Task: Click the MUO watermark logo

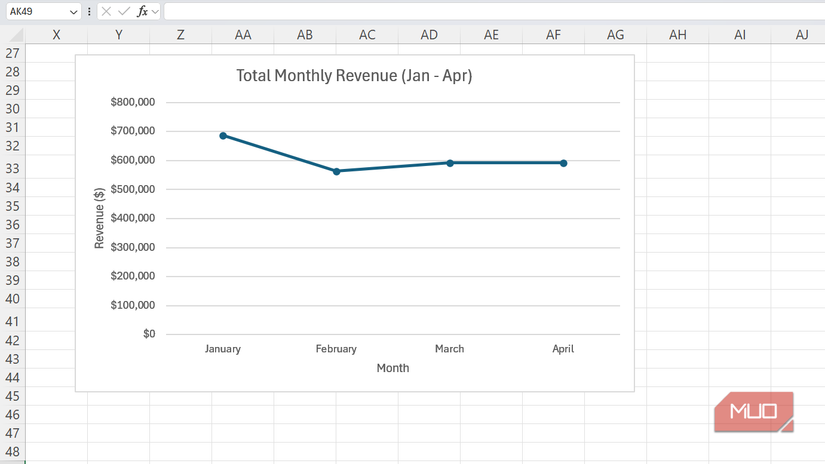Action: coord(754,411)
